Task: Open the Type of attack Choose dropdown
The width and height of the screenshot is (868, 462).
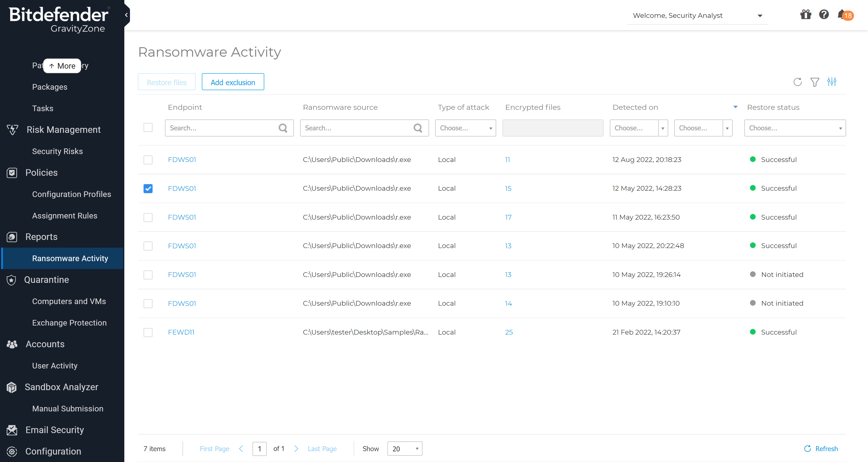Action: (465, 128)
